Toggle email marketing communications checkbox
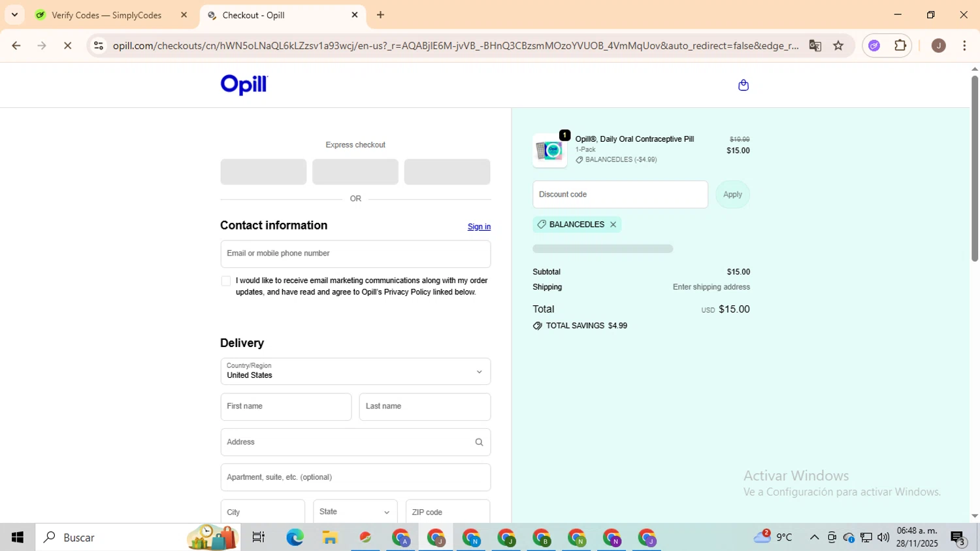Screen dimensions: 980x551 226,281
